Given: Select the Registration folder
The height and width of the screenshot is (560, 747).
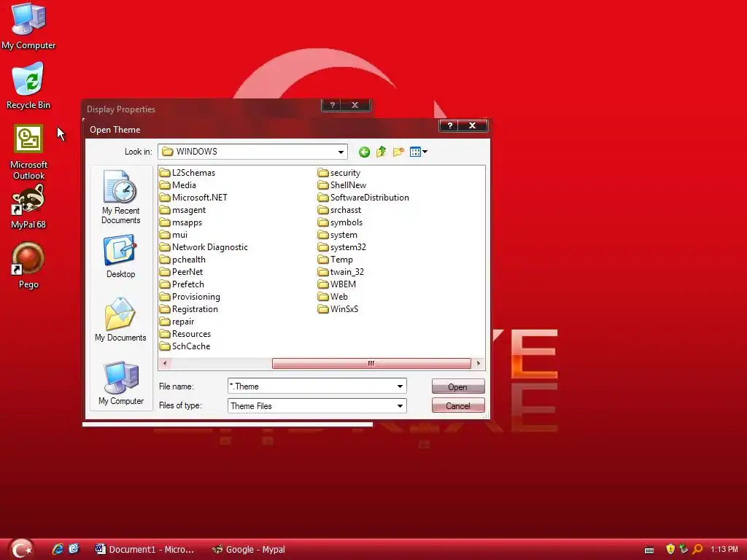Looking at the screenshot, I should 189,308.
